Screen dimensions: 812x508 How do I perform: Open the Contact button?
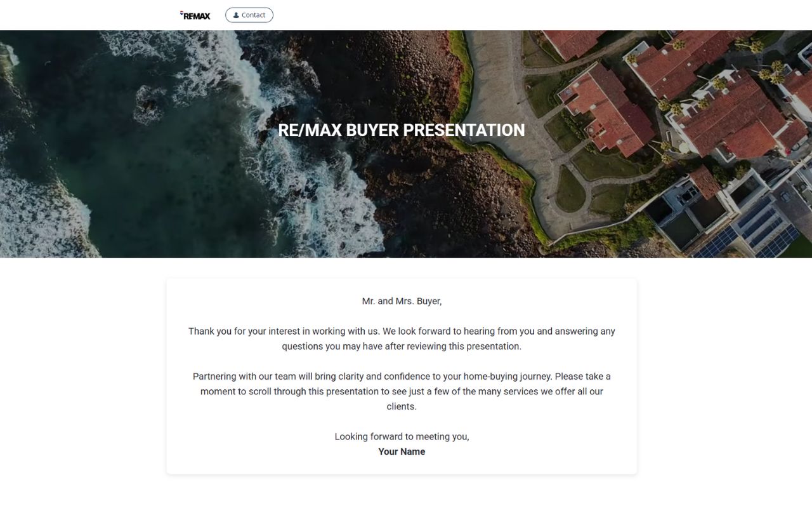click(x=249, y=15)
